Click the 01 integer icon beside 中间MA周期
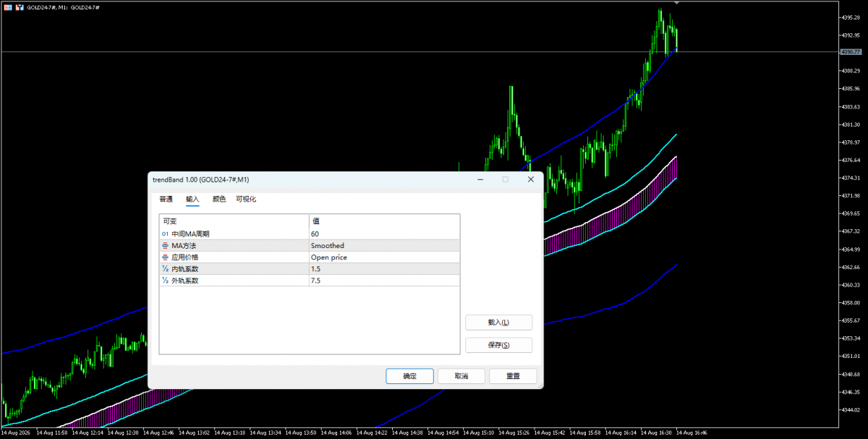The height and width of the screenshot is (439, 868). [165, 234]
